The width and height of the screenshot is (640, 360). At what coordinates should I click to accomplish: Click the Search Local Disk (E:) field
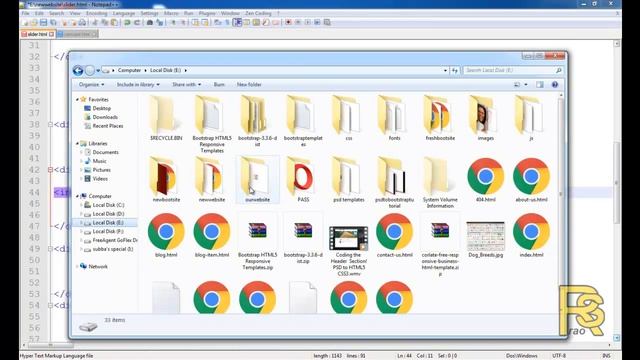click(x=513, y=70)
